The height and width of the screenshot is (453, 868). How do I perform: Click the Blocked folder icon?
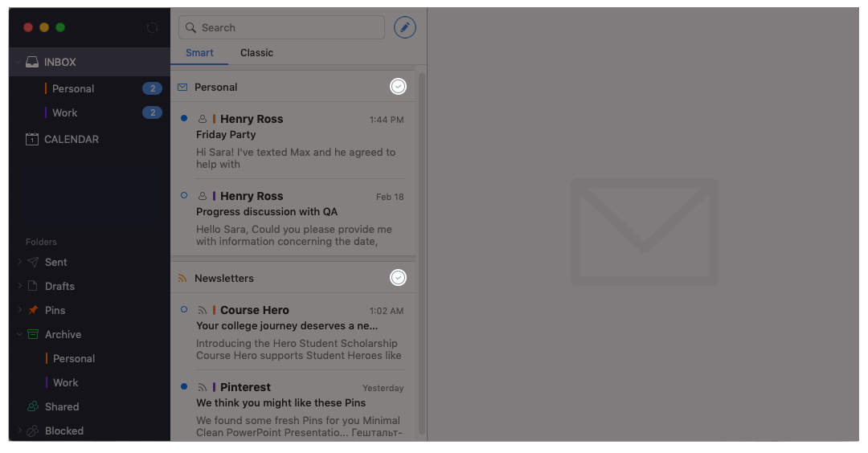point(33,431)
